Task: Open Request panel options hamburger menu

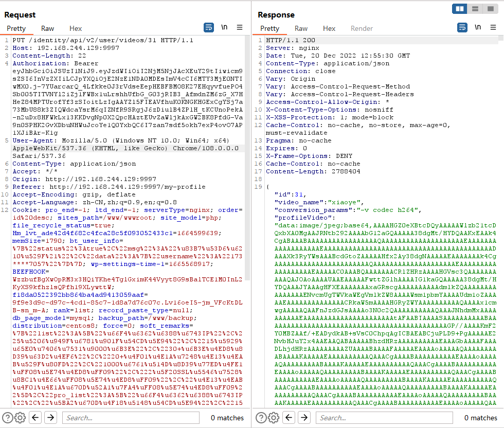Action: 240,28
